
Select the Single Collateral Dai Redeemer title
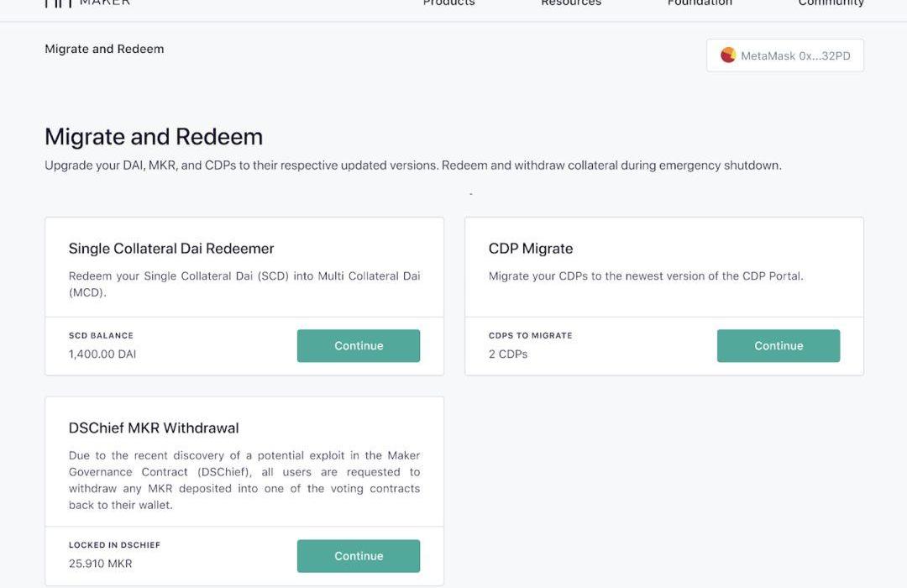tap(171, 249)
